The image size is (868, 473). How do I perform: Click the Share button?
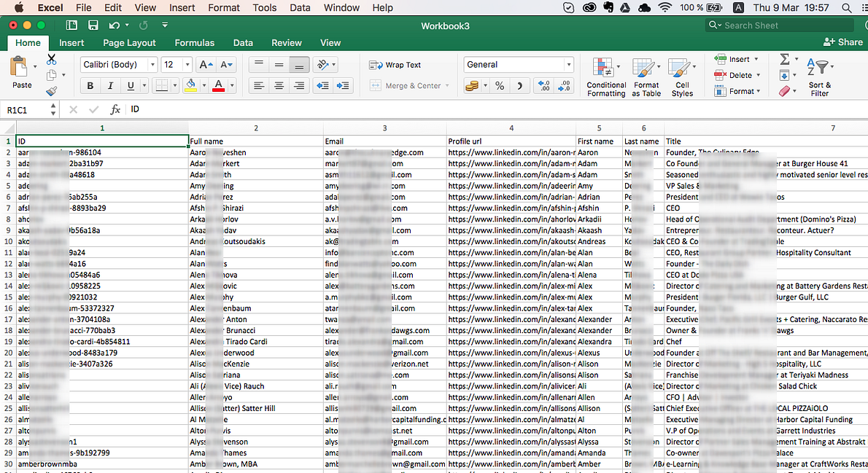[842, 42]
